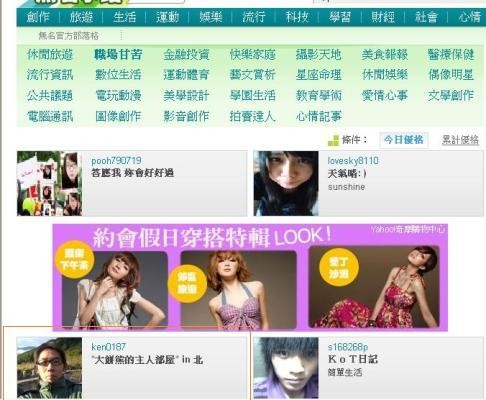Go to the 快樂家庭 category
The width and height of the screenshot is (486, 400).
click(252, 54)
